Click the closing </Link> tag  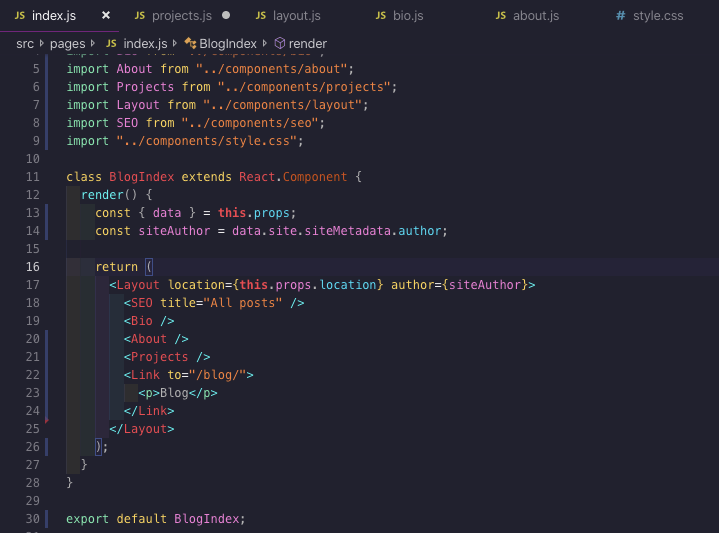[149, 411]
